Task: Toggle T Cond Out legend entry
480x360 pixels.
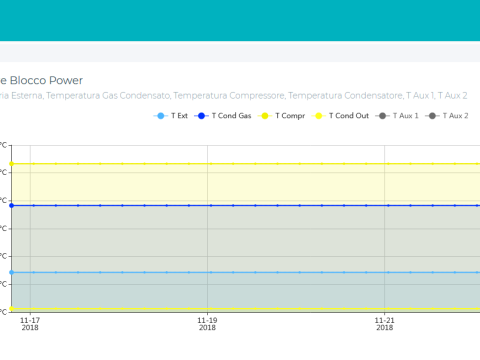Action: (340, 116)
